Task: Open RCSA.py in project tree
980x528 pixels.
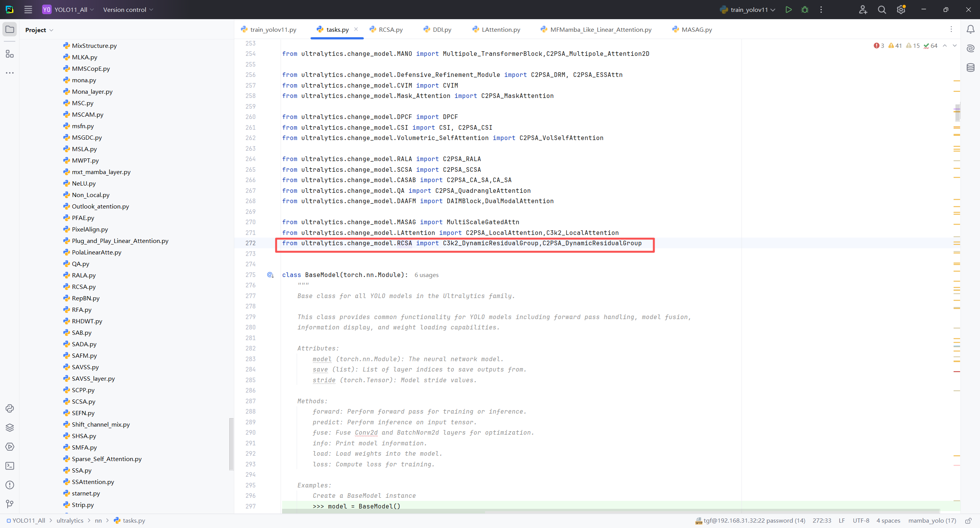Action: 83,287
